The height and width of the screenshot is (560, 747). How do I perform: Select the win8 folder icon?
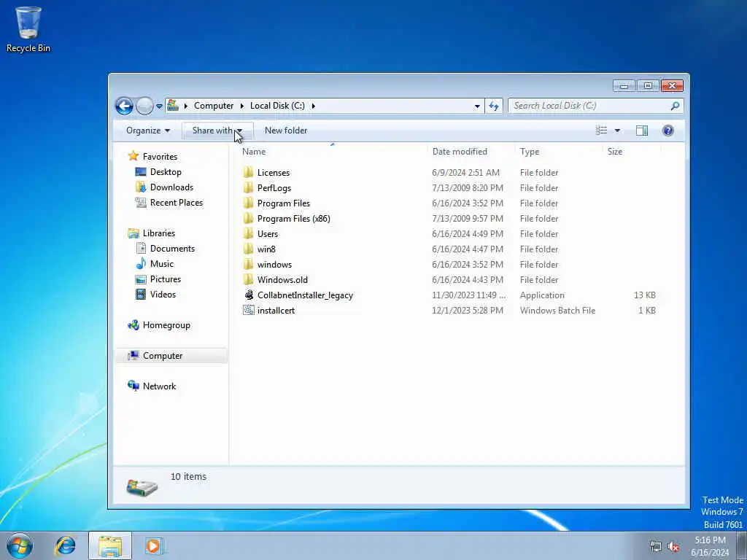click(248, 249)
